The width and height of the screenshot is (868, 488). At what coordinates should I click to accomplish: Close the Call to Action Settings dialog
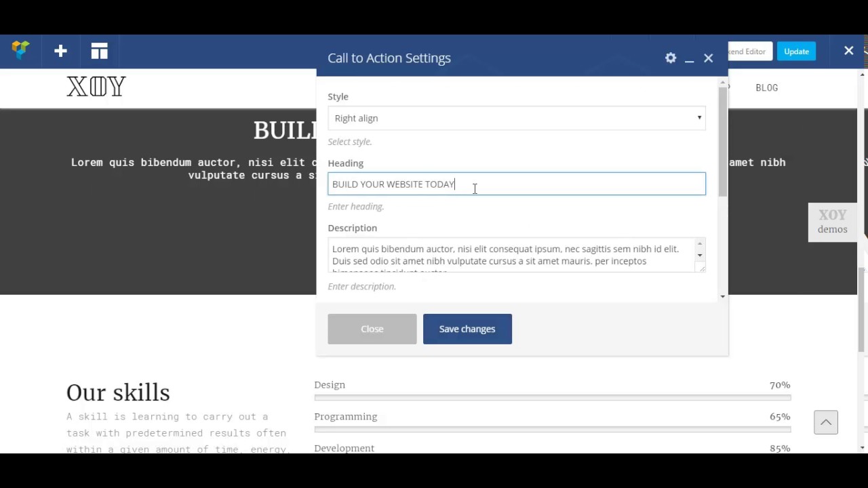click(709, 58)
